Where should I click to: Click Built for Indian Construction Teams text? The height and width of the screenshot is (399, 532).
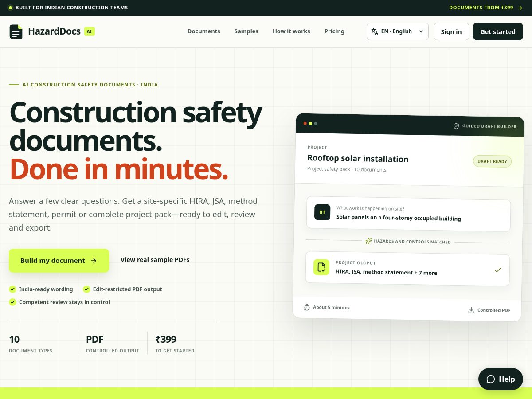(x=71, y=8)
